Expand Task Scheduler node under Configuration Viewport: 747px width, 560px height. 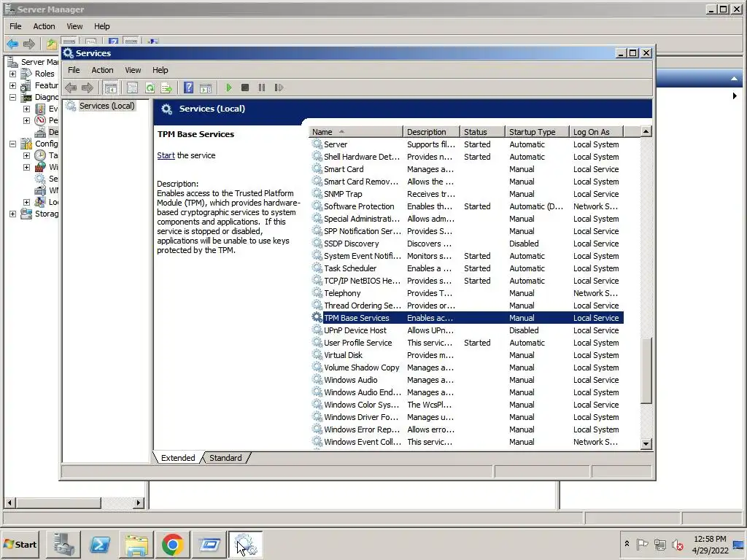click(x=27, y=156)
